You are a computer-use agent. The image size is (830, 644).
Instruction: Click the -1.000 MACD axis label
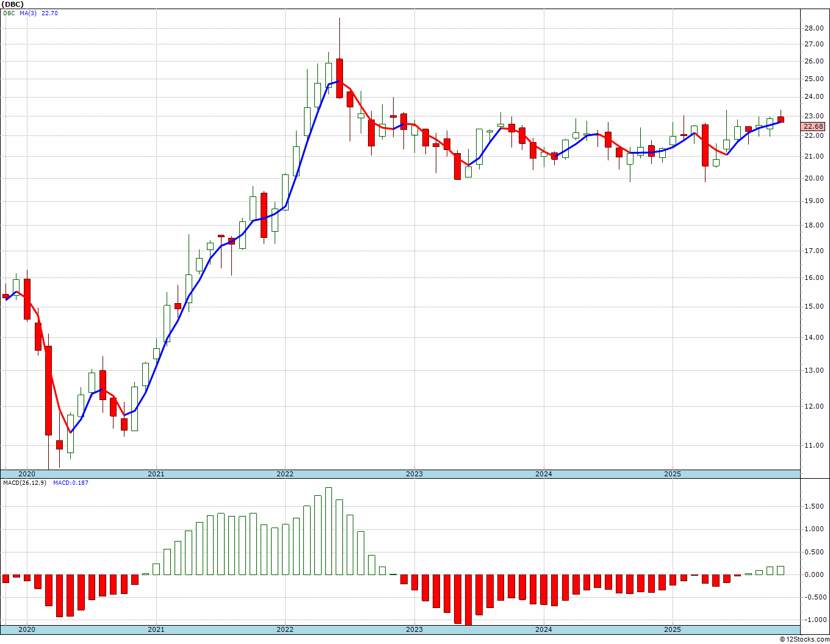814,620
